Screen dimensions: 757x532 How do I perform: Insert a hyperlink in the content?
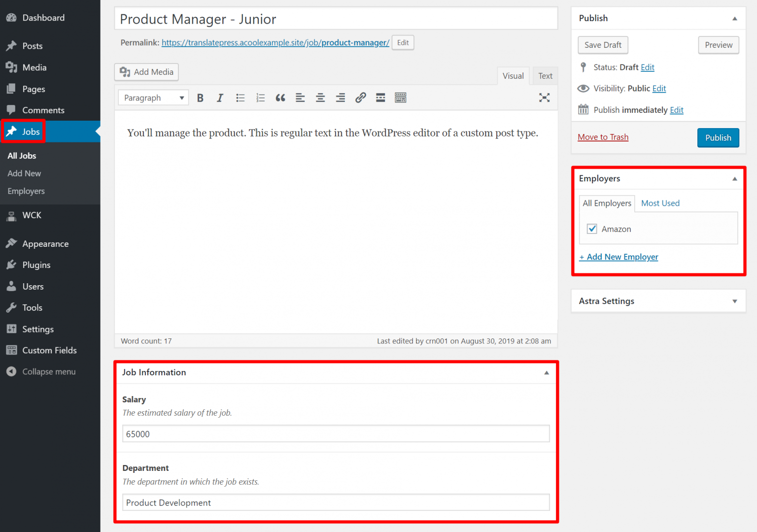point(360,98)
